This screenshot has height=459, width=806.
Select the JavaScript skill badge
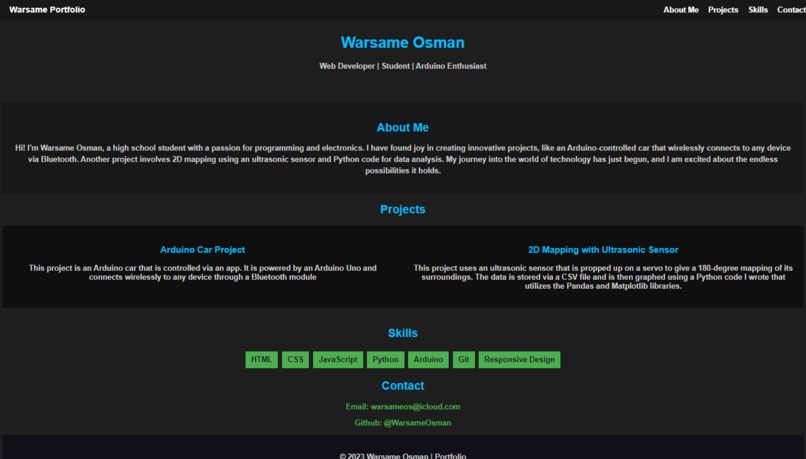click(x=338, y=359)
